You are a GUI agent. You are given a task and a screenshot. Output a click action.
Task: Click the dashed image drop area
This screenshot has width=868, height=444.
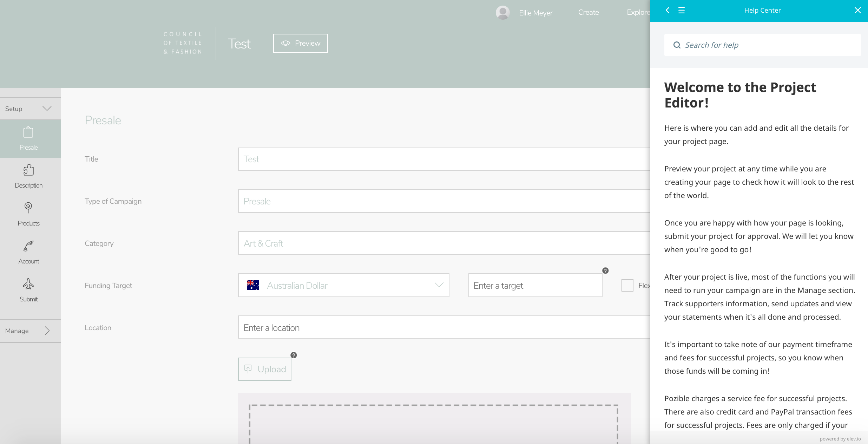[x=434, y=424]
